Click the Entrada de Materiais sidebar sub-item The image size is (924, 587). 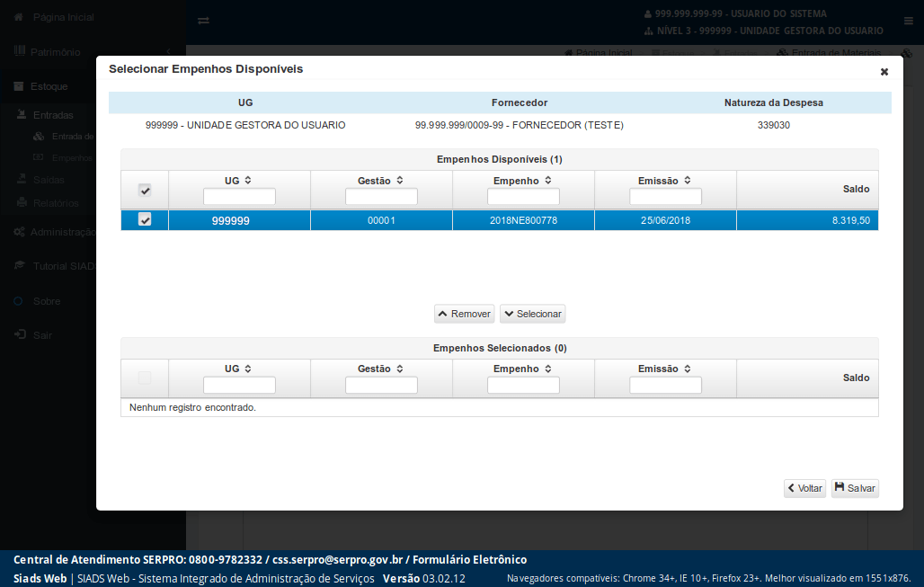pyautogui.click(x=73, y=136)
